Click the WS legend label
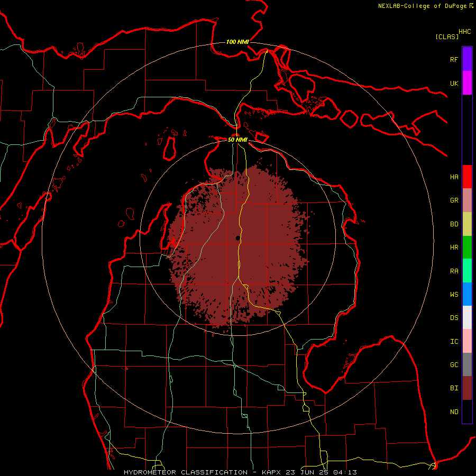This screenshot has width=476, height=476. [x=454, y=294]
